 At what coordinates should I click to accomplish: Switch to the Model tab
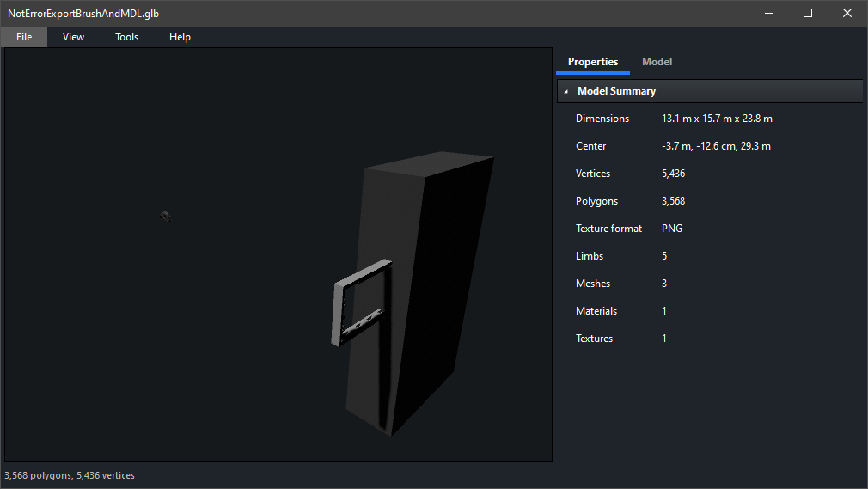(657, 62)
